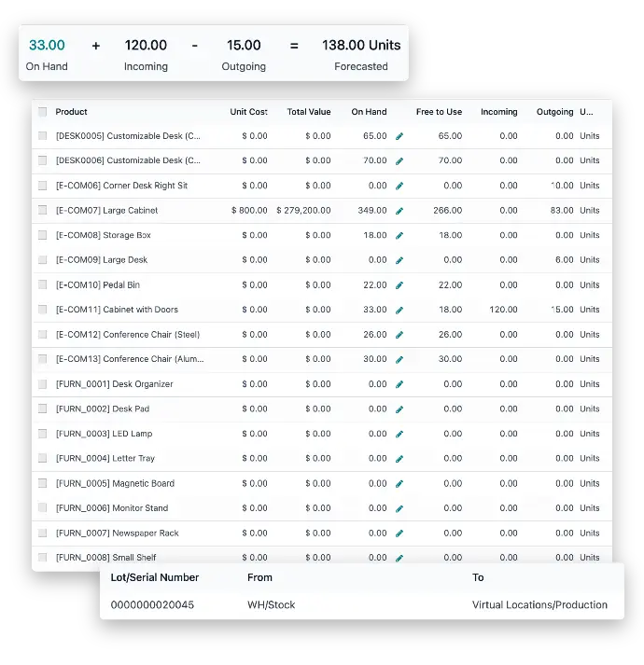Click pencil icon for Large Cabinet row
This screenshot has height=665, width=644.
click(x=399, y=211)
